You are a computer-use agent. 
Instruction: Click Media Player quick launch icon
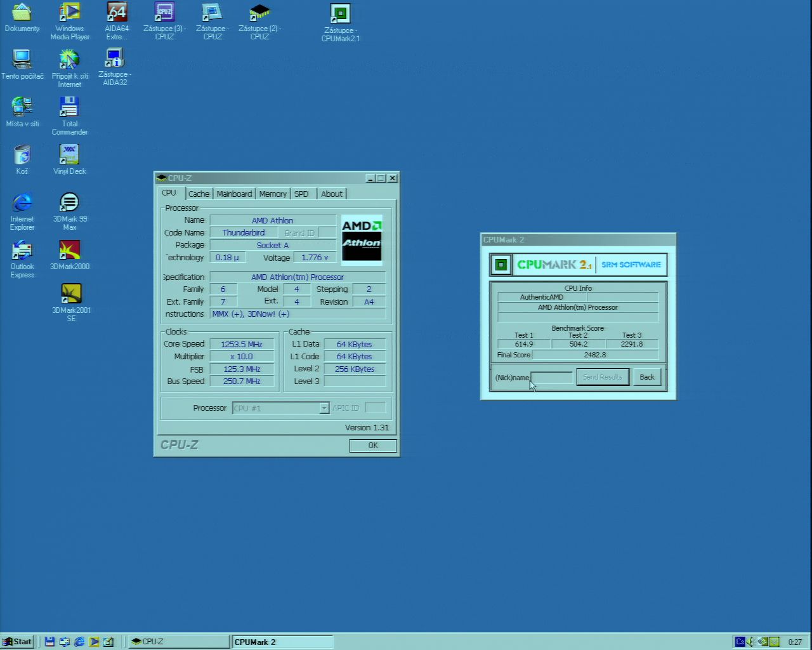pyautogui.click(x=94, y=642)
